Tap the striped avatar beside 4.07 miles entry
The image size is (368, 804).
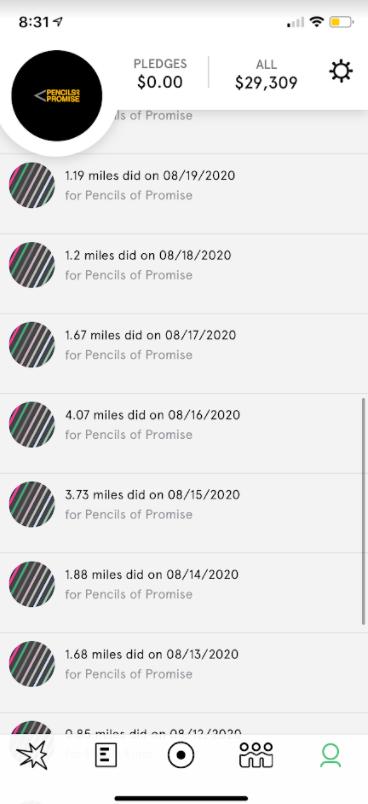point(32,425)
